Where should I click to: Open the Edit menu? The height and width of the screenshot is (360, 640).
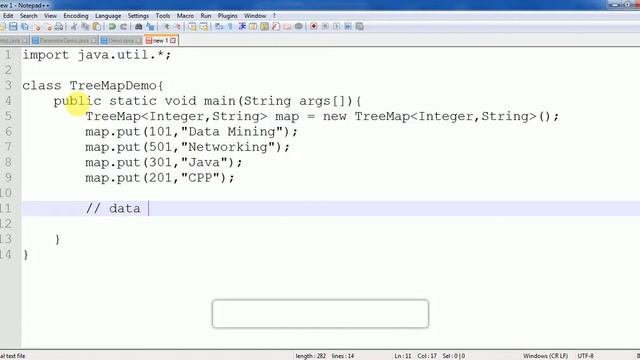(8, 16)
